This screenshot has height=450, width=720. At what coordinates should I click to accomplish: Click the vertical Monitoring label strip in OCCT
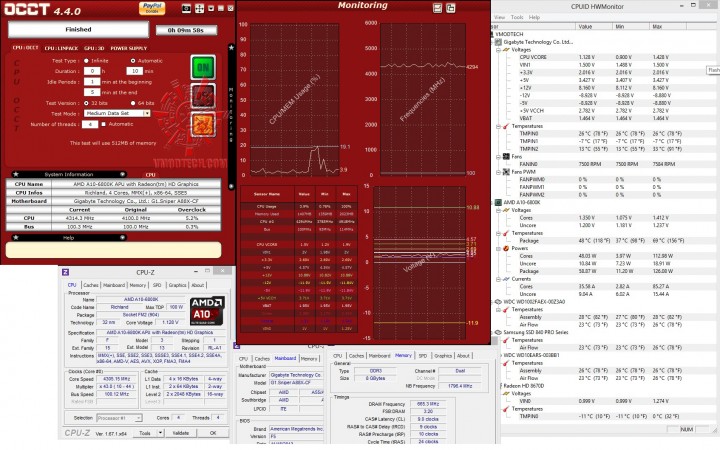pos(231,115)
